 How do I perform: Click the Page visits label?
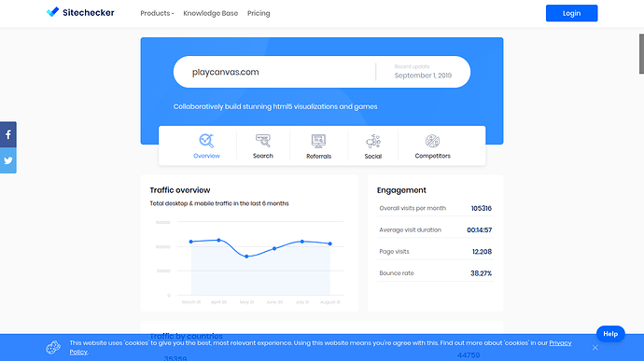click(x=394, y=252)
